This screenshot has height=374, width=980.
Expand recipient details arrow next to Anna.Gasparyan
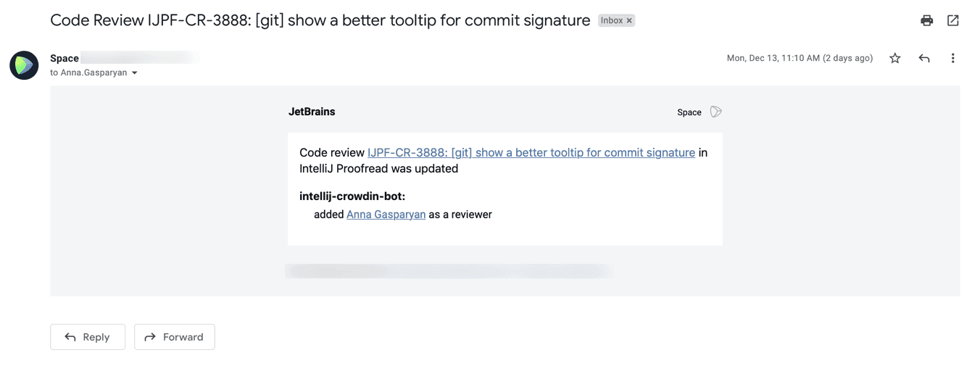point(135,73)
